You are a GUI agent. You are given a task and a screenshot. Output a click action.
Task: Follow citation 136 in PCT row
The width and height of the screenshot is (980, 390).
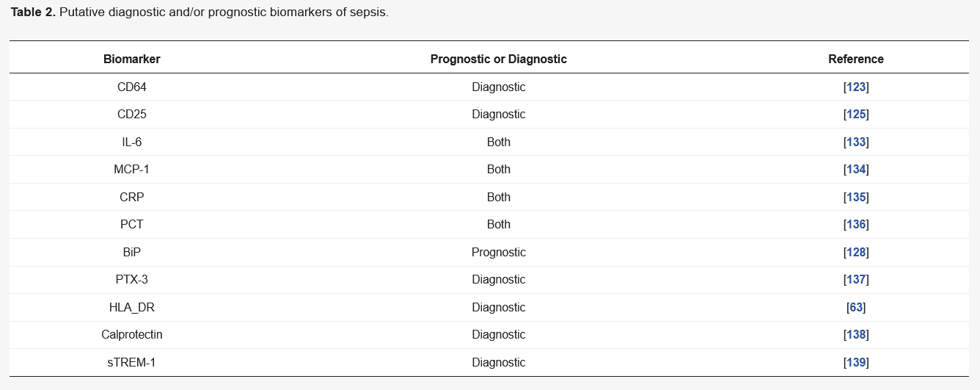point(856,225)
